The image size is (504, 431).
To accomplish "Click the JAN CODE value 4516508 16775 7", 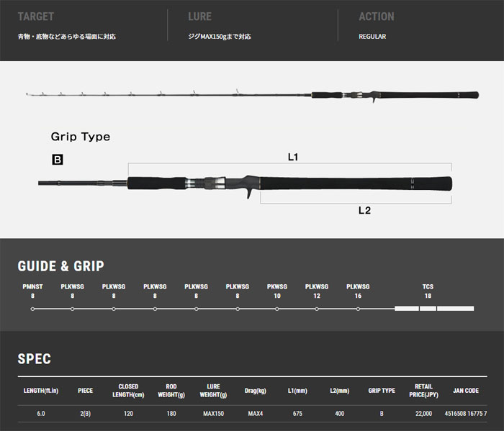I will pyautogui.click(x=465, y=414).
